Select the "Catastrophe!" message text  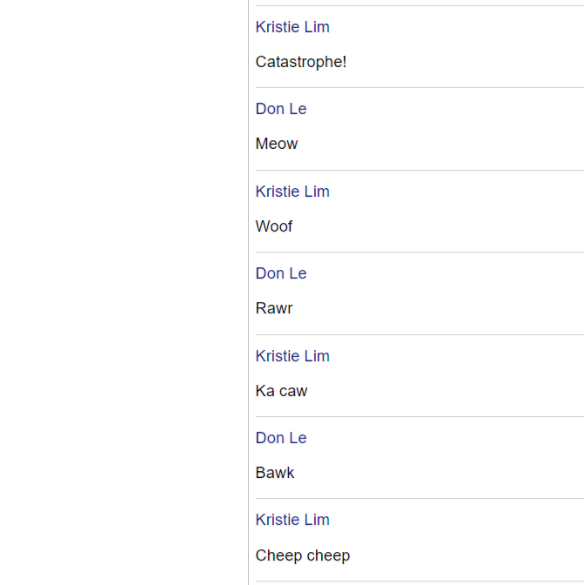click(301, 62)
